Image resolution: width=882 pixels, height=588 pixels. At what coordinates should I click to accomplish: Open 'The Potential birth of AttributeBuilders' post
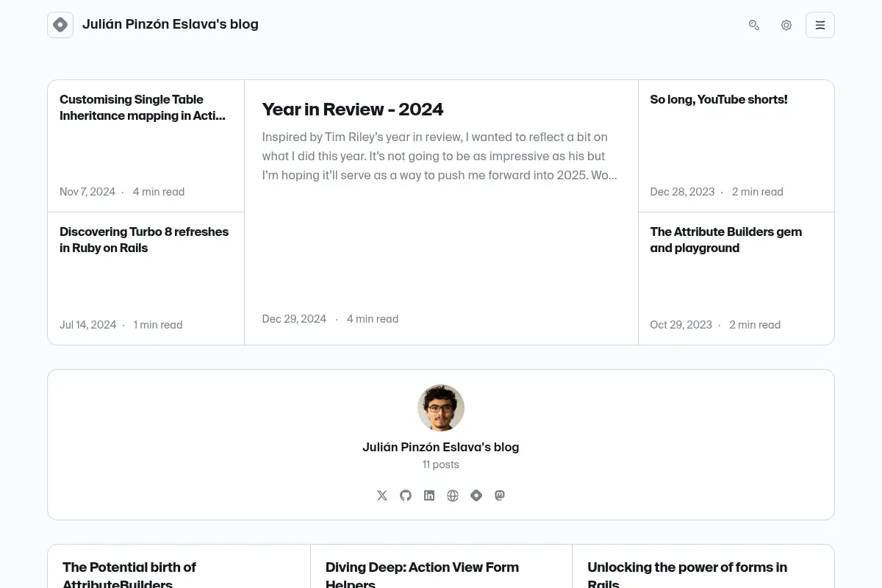coord(129,575)
